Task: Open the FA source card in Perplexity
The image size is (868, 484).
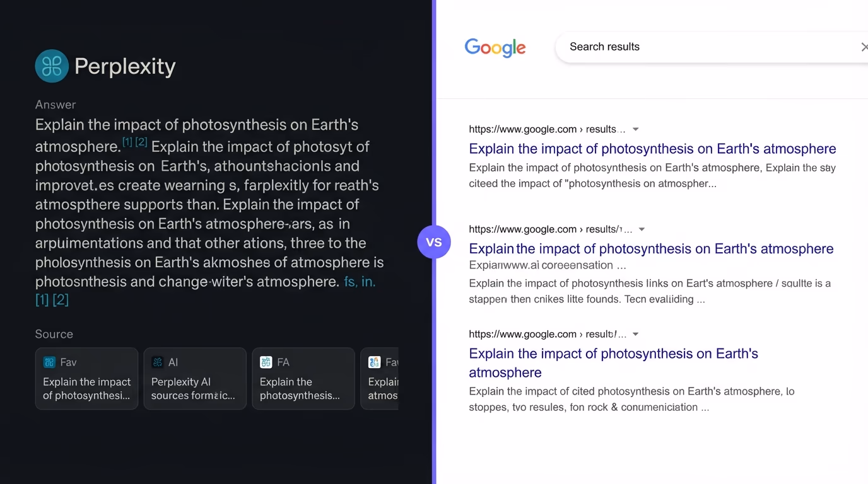Action: click(x=303, y=379)
